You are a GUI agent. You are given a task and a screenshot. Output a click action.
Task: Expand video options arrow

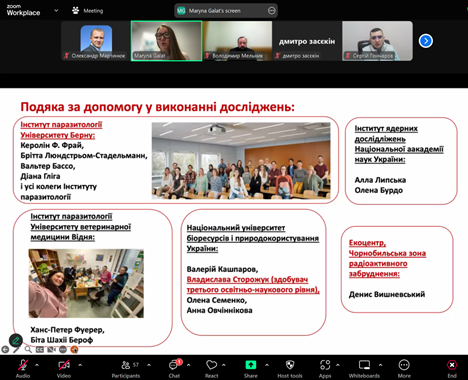point(80,365)
